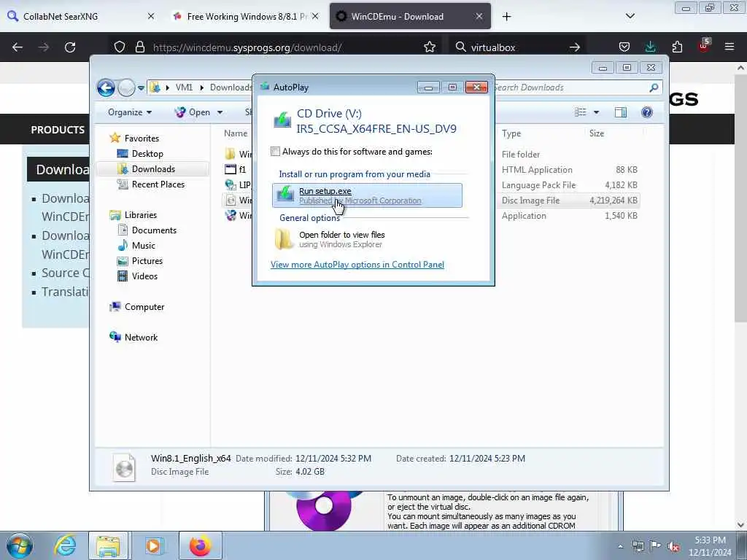Click the Size column header
Screen dimensions: 747x560
(597, 133)
